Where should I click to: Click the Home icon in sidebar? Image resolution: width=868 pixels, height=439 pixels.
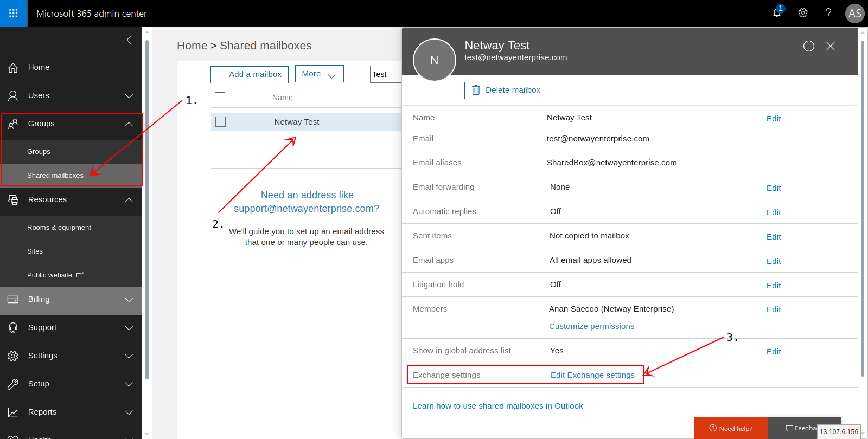tap(13, 68)
